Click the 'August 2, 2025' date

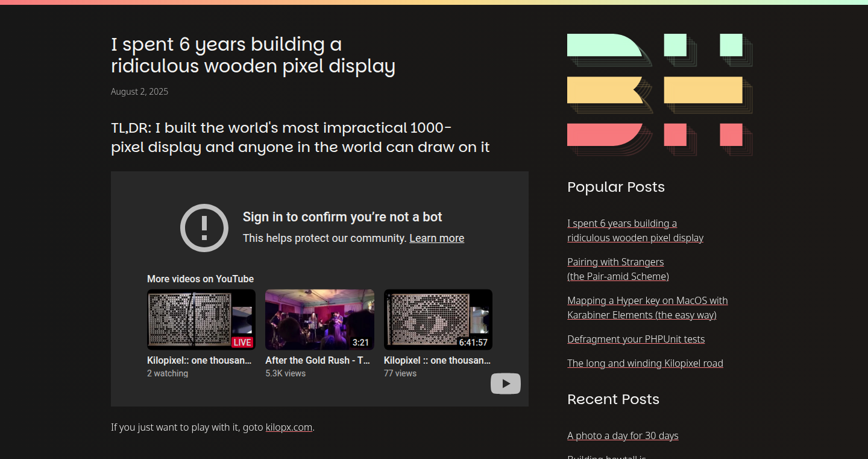[139, 92]
